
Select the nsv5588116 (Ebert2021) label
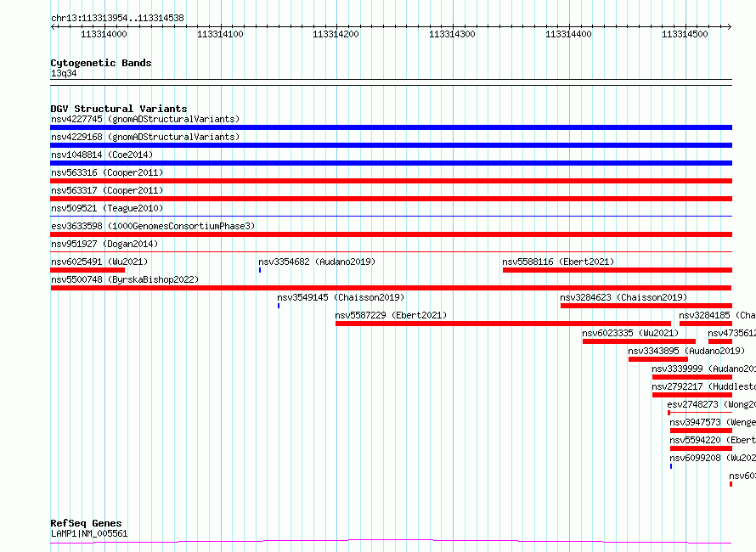click(x=558, y=262)
